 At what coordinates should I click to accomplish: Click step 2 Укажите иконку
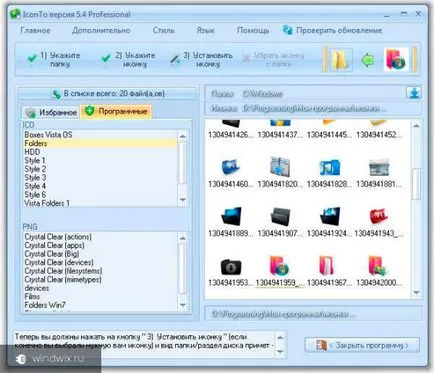coord(128,60)
